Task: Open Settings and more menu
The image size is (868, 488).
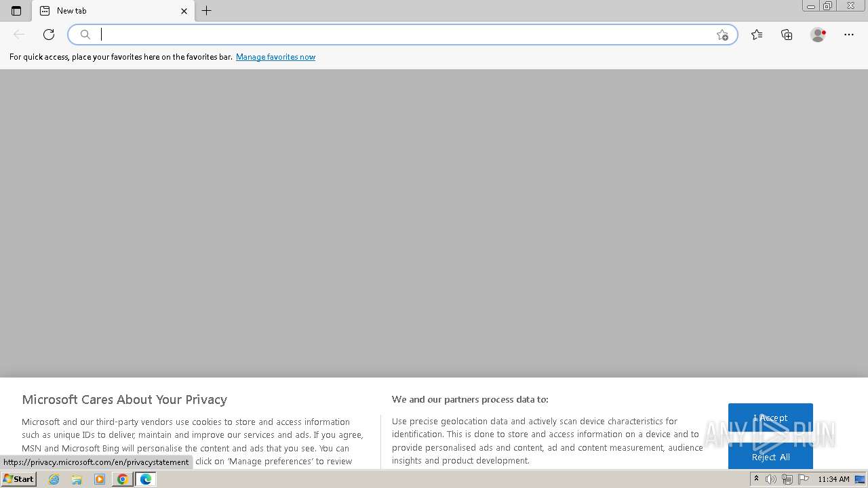Action: (849, 35)
